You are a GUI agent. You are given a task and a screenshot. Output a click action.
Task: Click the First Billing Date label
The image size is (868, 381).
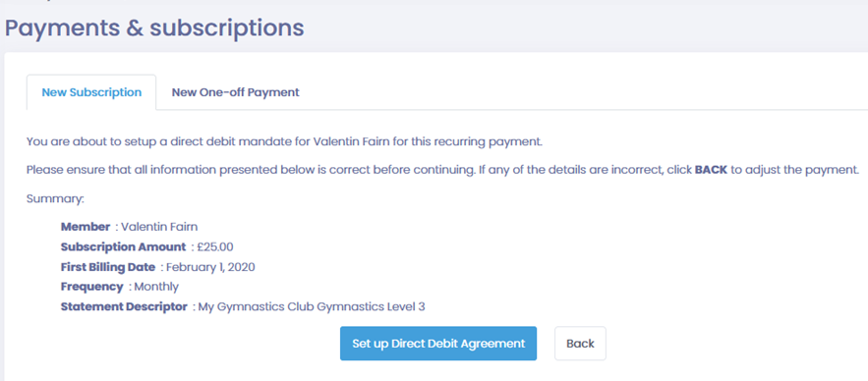coord(108,266)
